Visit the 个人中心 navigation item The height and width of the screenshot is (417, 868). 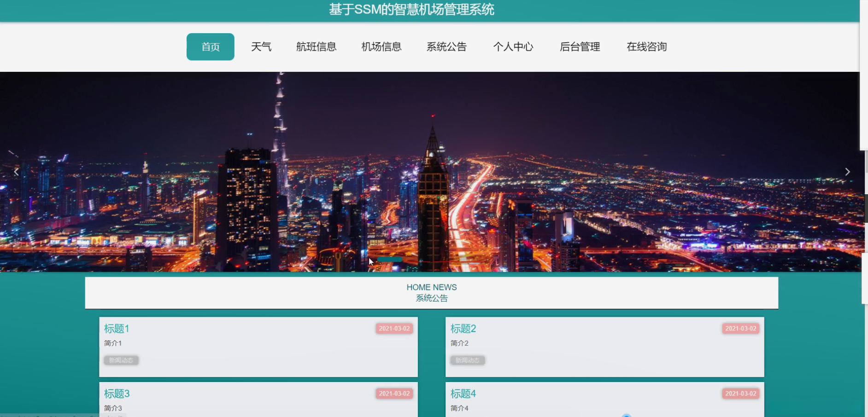click(x=513, y=46)
